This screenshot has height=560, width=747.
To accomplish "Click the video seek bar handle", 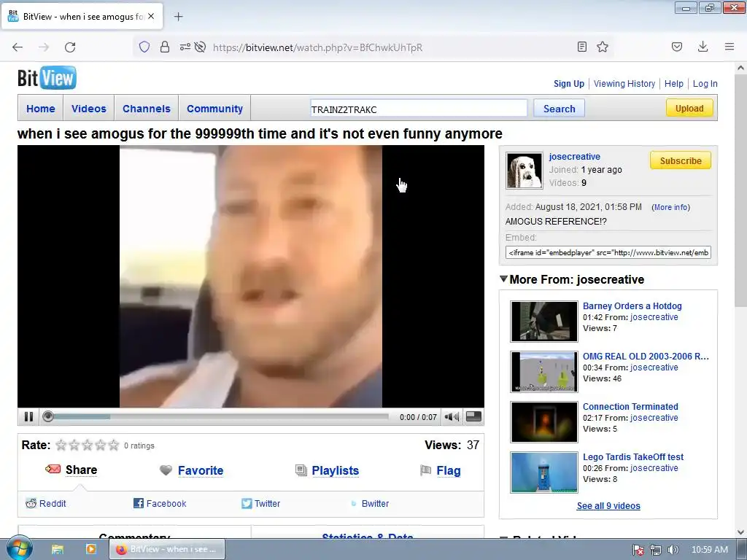I will pos(47,416).
